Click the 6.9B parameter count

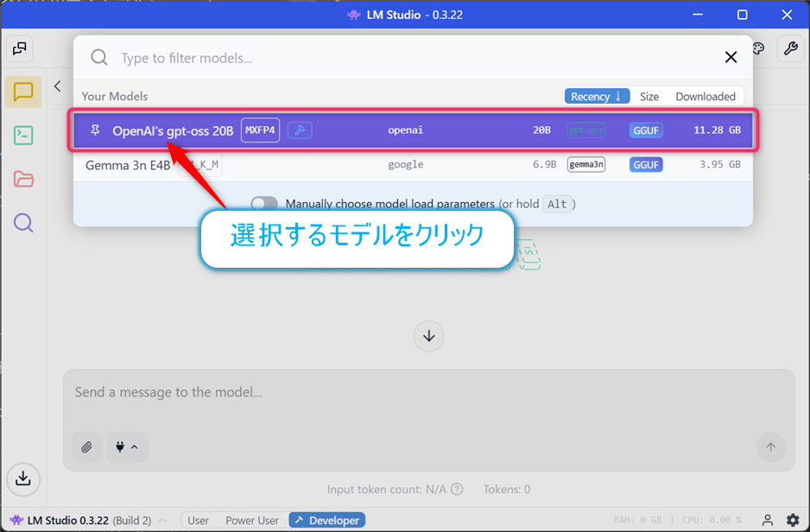(x=545, y=165)
